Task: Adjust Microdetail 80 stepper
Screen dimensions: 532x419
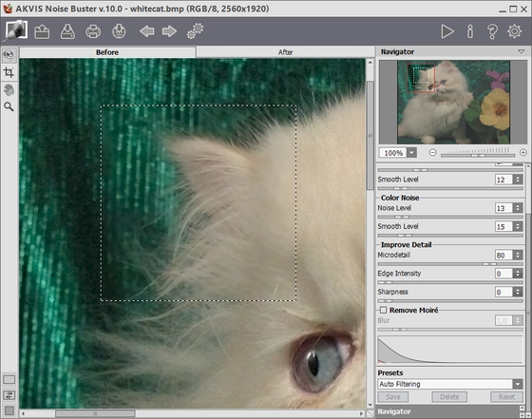Action: 518,255
